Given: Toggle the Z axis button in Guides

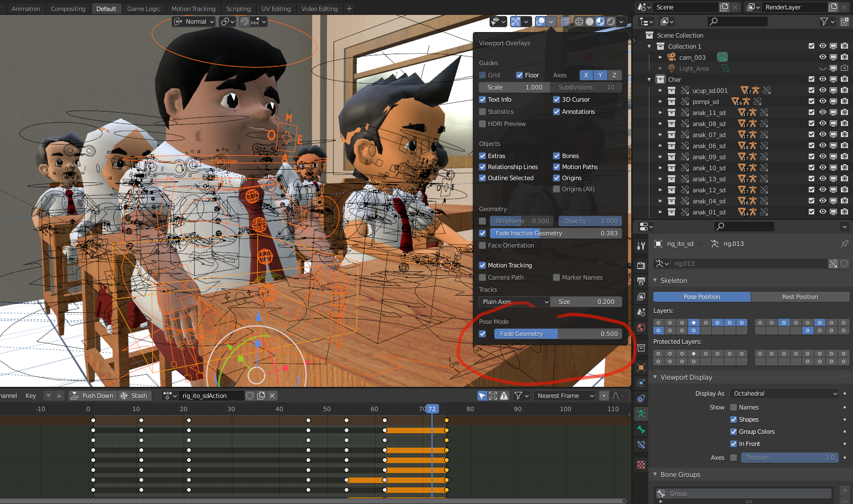Looking at the screenshot, I should (615, 75).
